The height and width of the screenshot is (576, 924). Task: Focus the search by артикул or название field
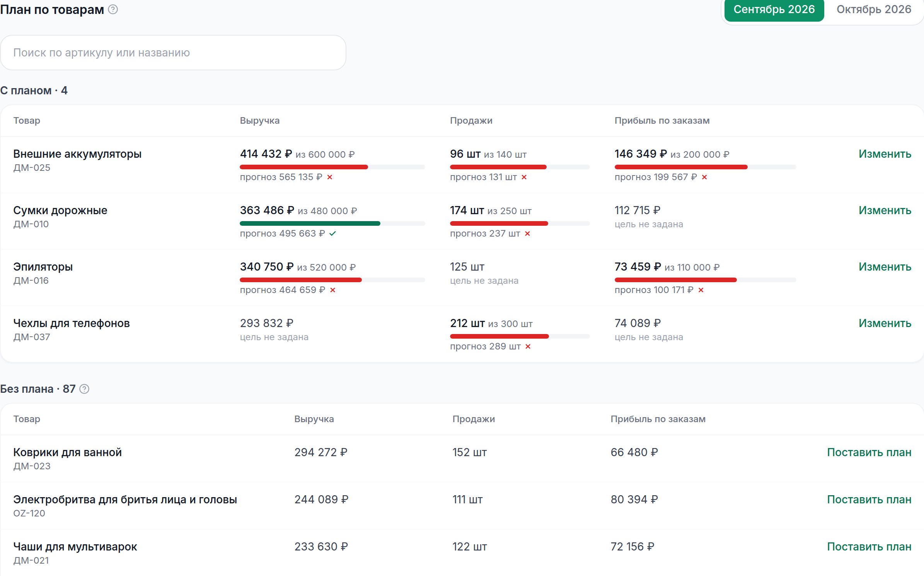173,53
